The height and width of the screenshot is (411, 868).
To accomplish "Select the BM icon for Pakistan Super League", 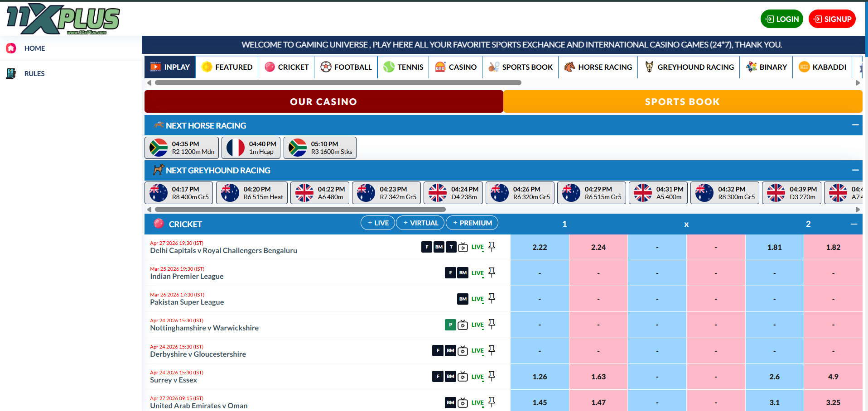I will (x=463, y=299).
